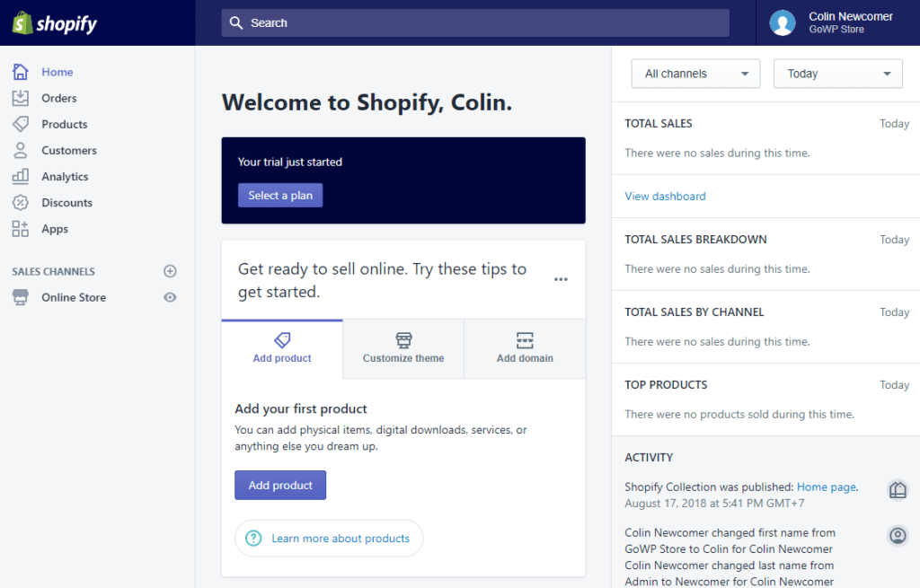Click the TOTAL SALES heading

pos(659,124)
